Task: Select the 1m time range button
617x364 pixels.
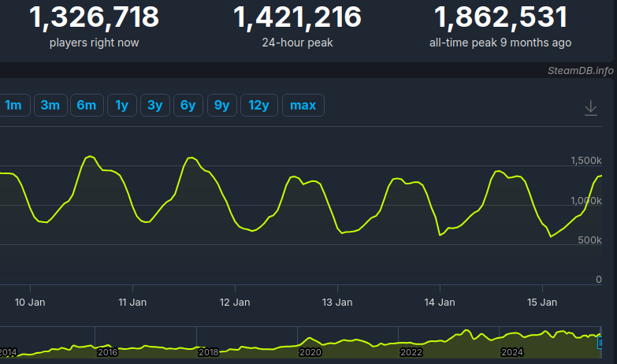Action: click(x=14, y=105)
